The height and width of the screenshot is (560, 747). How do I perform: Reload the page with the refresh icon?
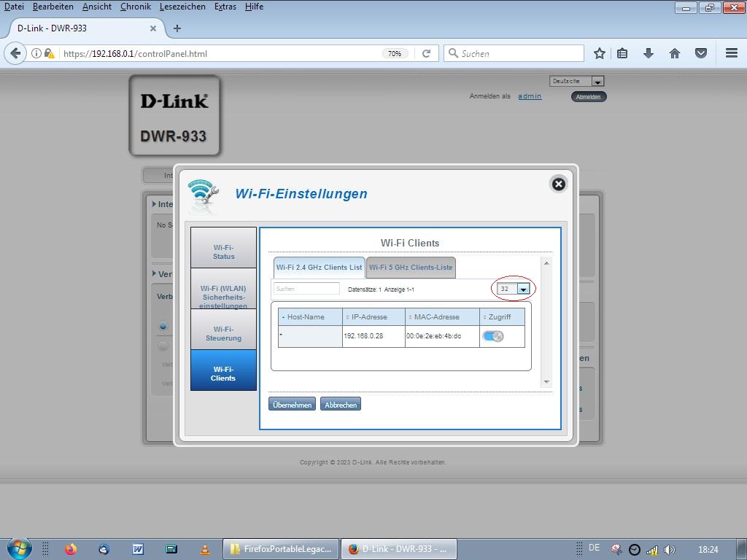pyautogui.click(x=426, y=53)
